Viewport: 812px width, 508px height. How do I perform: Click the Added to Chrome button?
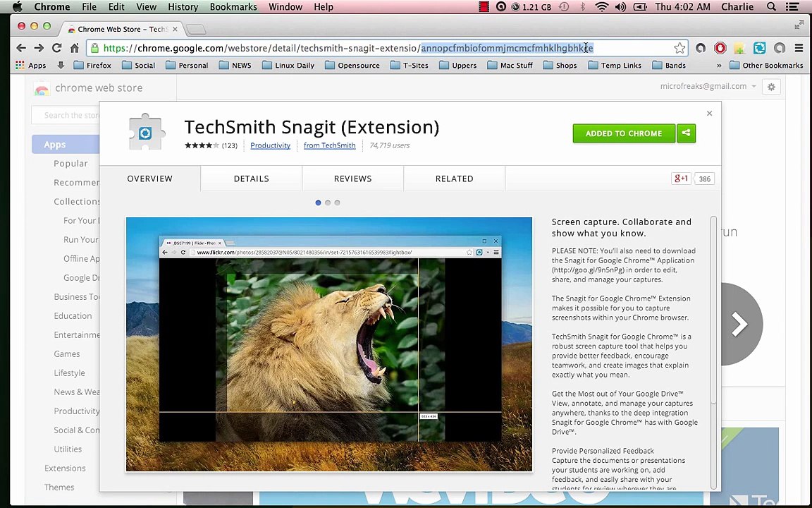tap(623, 133)
